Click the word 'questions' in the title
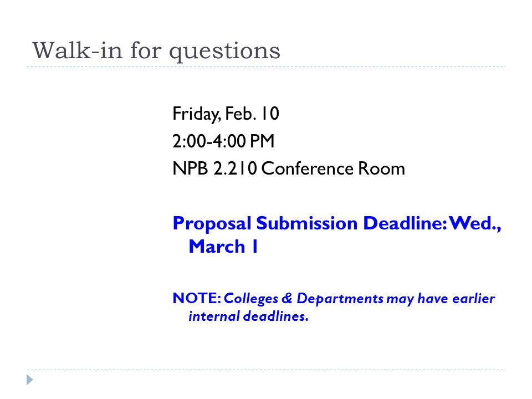Screen dimensions: 532x399 pos(225,53)
